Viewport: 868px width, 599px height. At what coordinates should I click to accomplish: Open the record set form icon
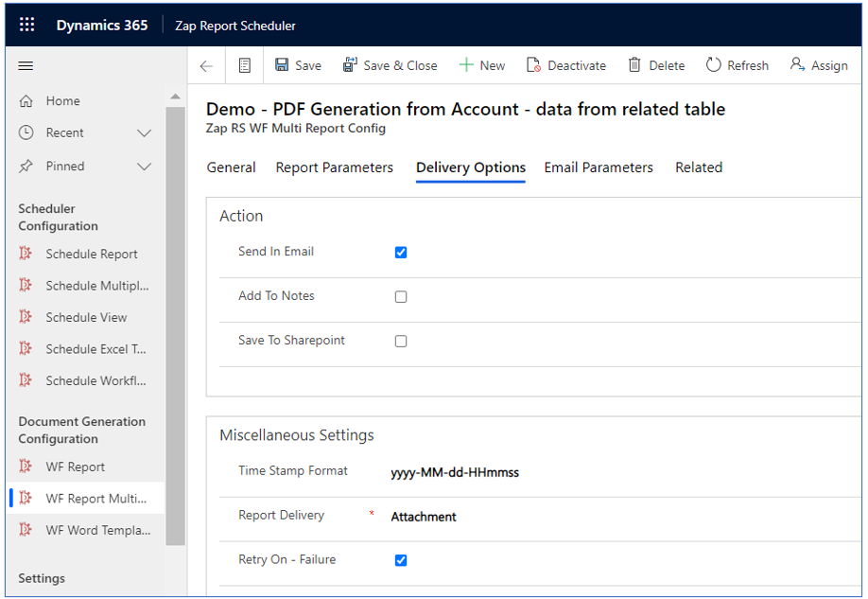[245, 65]
